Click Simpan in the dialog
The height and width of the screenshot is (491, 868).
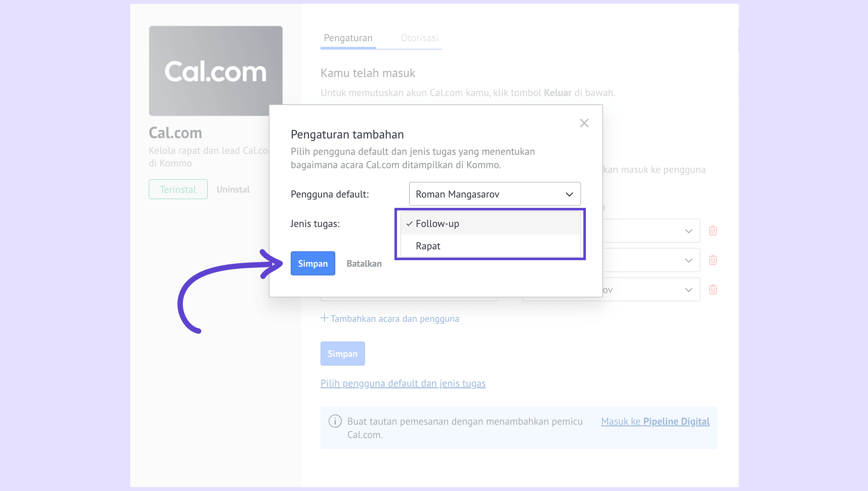(x=312, y=263)
